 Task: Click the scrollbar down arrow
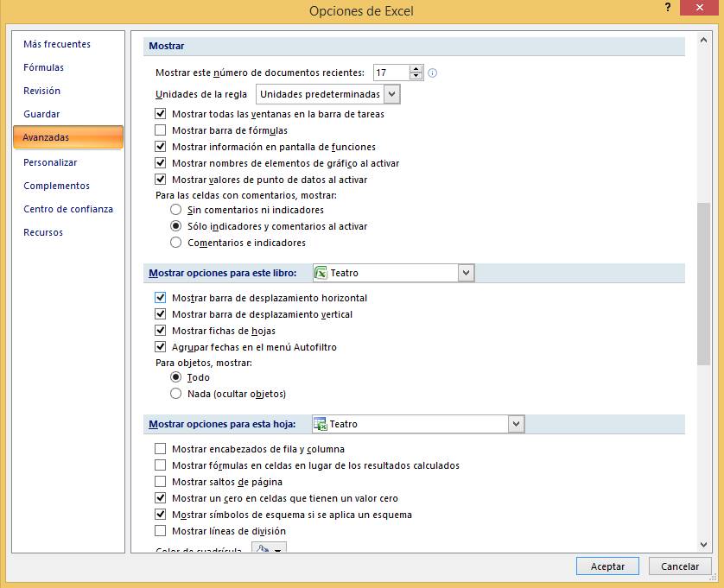[703, 545]
